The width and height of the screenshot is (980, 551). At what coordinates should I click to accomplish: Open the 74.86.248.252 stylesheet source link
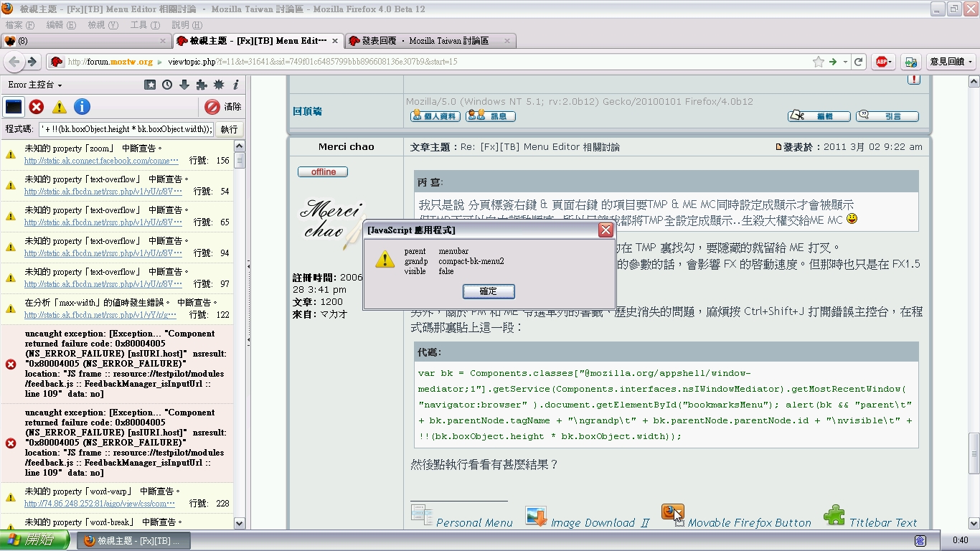[x=100, y=504]
